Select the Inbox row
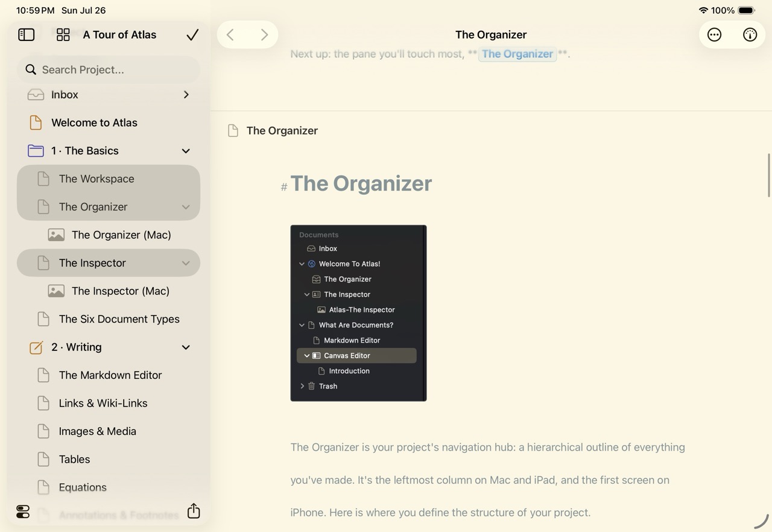The width and height of the screenshot is (772, 532). pyautogui.click(x=109, y=95)
